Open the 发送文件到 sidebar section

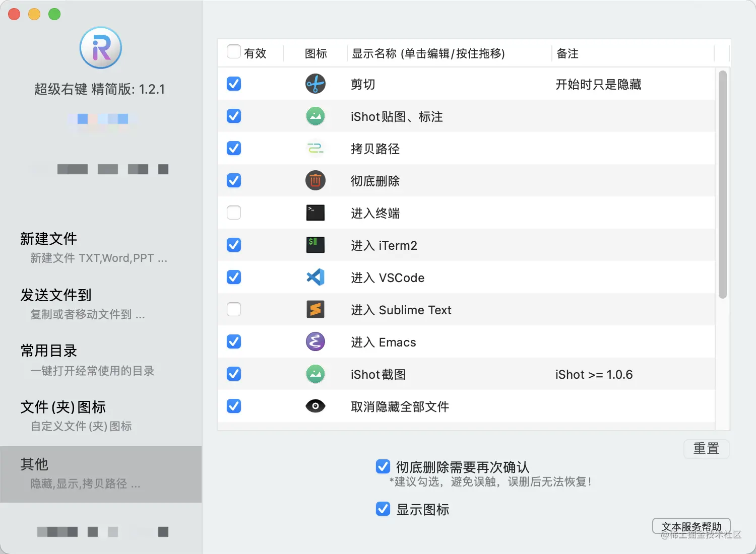coord(101,305)
